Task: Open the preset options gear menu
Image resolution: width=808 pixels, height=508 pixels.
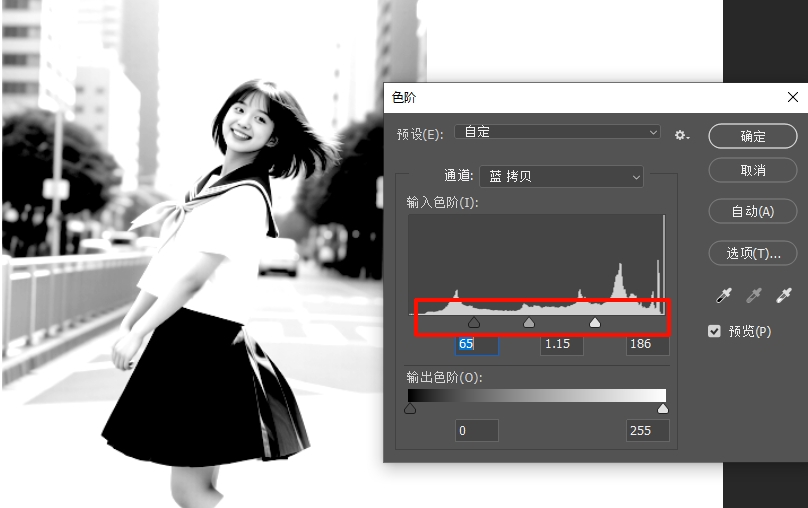Action: click(682, 135)
